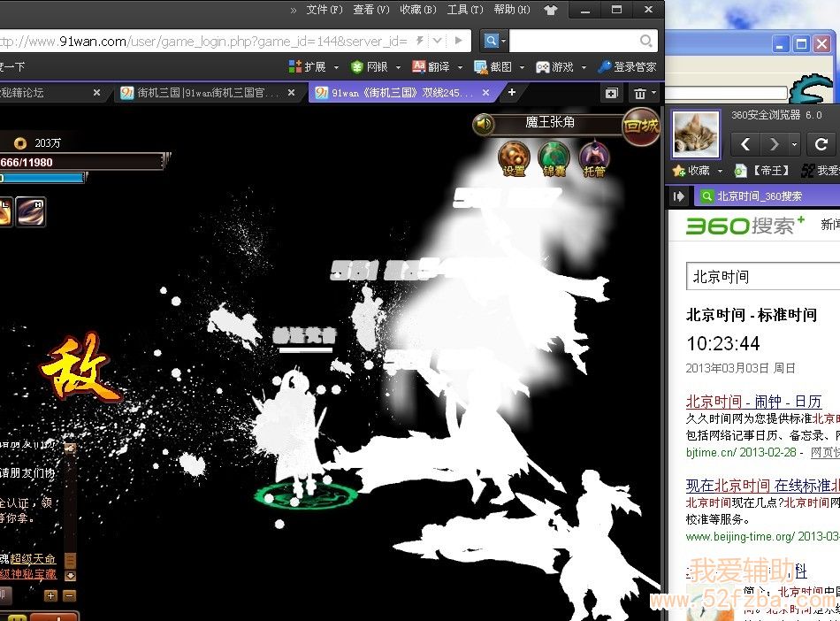This screenshot has width=840, height=621.
Task: Toggle 托管 auto-play mode icon
Action: tap(594, 157)
